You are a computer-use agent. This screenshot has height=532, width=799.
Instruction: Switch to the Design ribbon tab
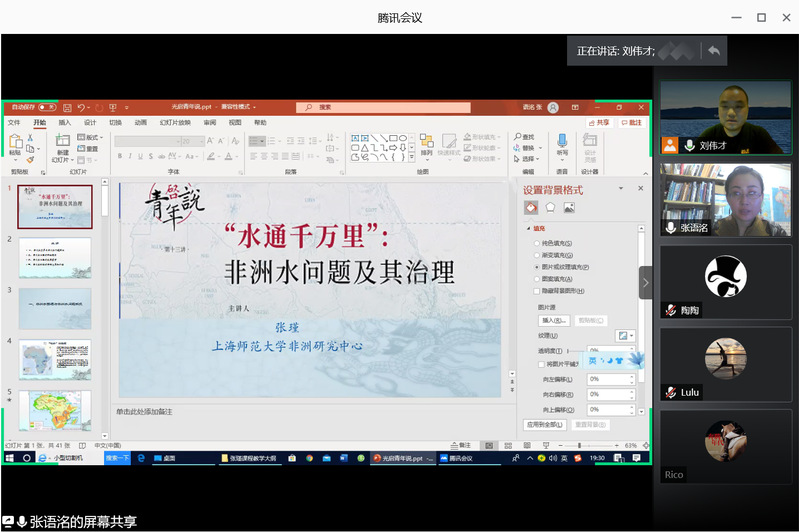(x=90, y=122)
